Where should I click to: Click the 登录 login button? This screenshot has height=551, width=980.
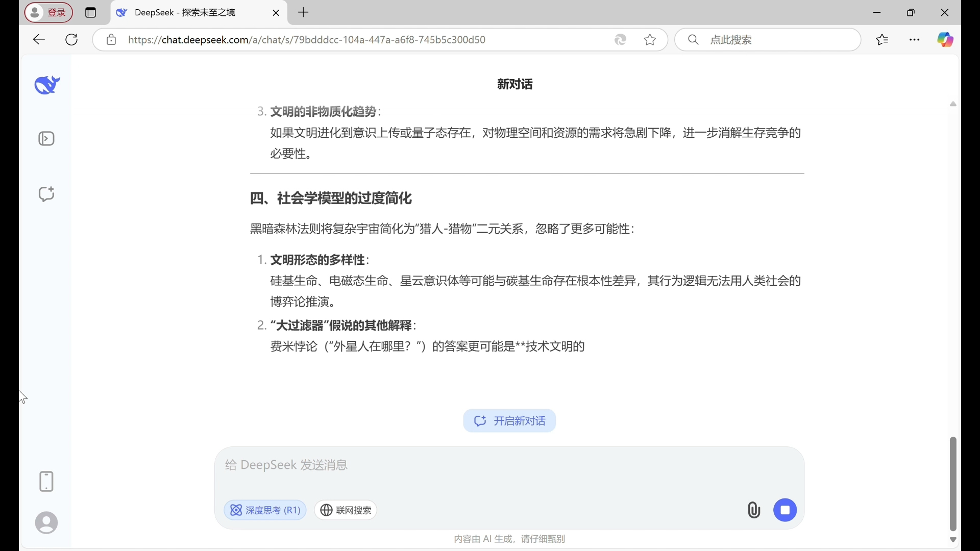(48, 12)
